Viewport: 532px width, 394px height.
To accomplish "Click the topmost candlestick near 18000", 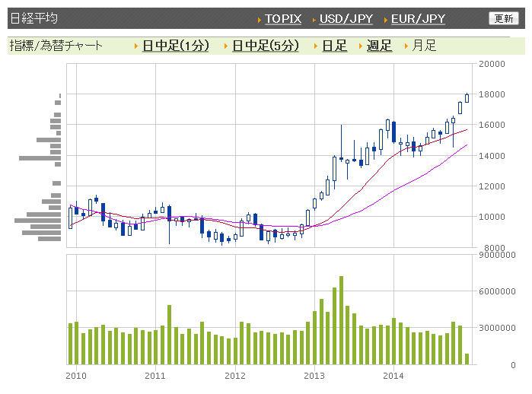I will tap(467, 98).
